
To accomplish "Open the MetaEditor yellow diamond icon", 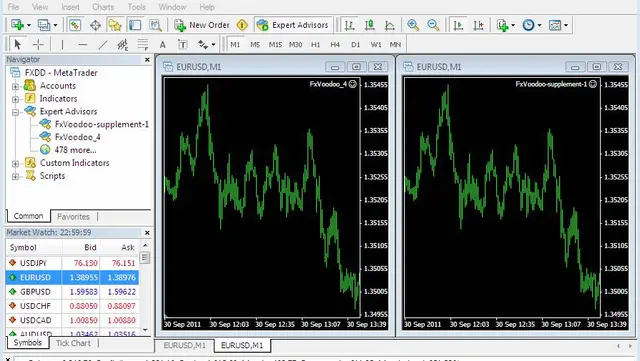I will (242, 25).
